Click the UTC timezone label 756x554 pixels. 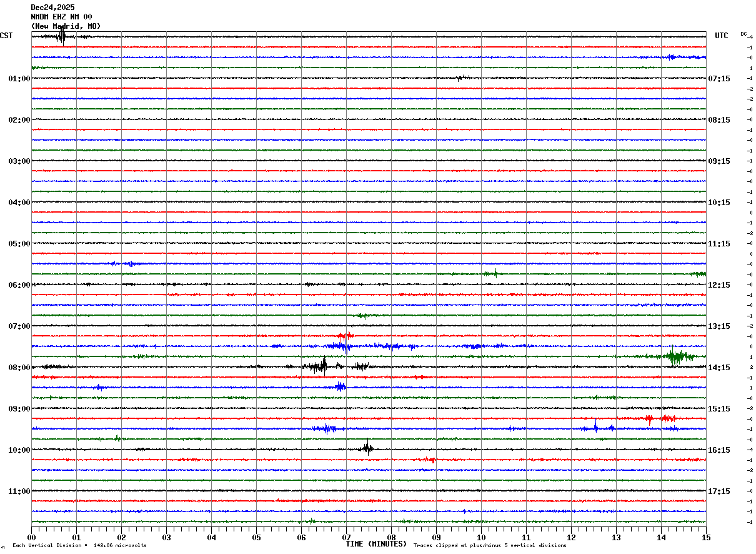click(722, 36)
